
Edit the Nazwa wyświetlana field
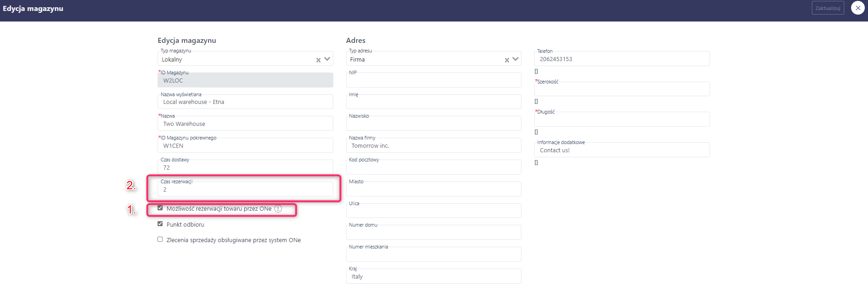(x=245, y=102)
